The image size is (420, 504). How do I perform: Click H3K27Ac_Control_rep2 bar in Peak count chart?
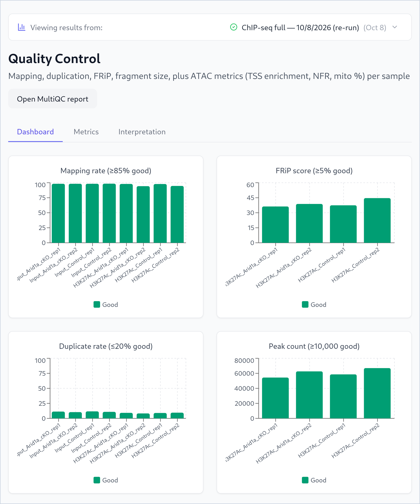click(377, 393)
